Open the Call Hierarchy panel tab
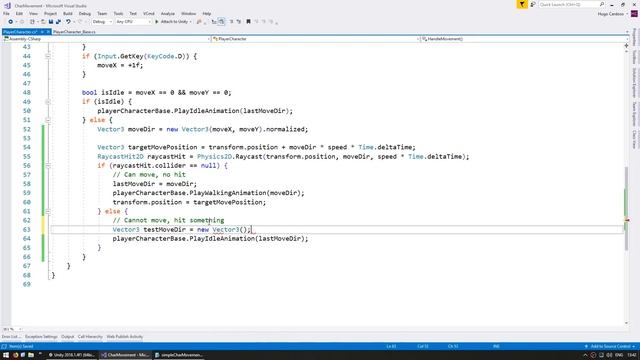The image size is (640, 360). [90, 337]
